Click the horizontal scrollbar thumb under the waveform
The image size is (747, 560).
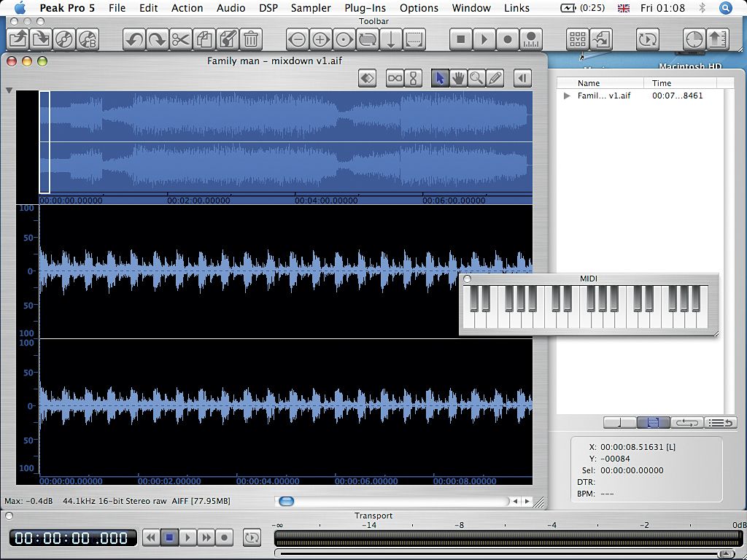point(286,501)
